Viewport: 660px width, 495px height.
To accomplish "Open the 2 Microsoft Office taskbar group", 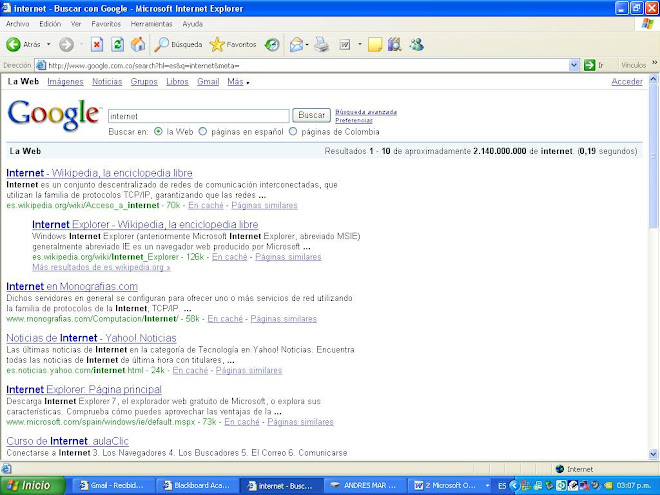I will tap(450, 485).
